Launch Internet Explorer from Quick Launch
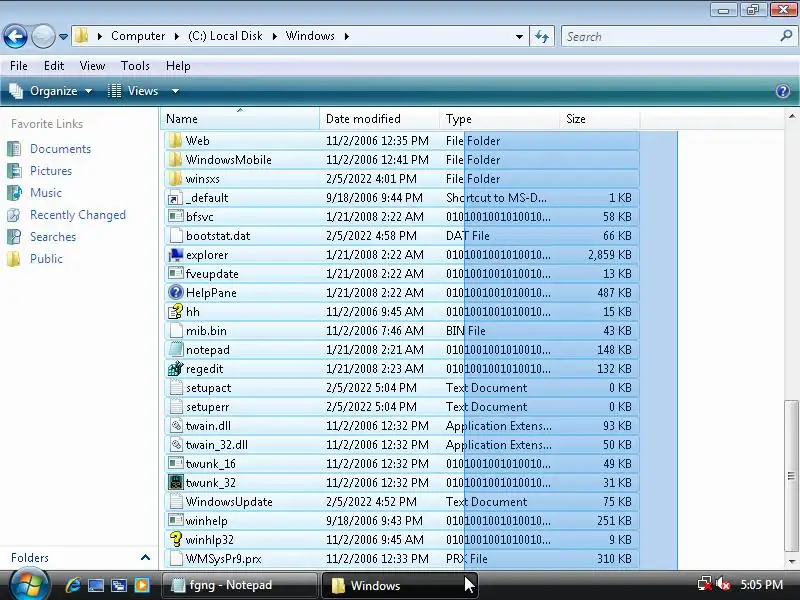Image resolution: width=800 pixels, height=600 pixels. click(x=73, y=585)
